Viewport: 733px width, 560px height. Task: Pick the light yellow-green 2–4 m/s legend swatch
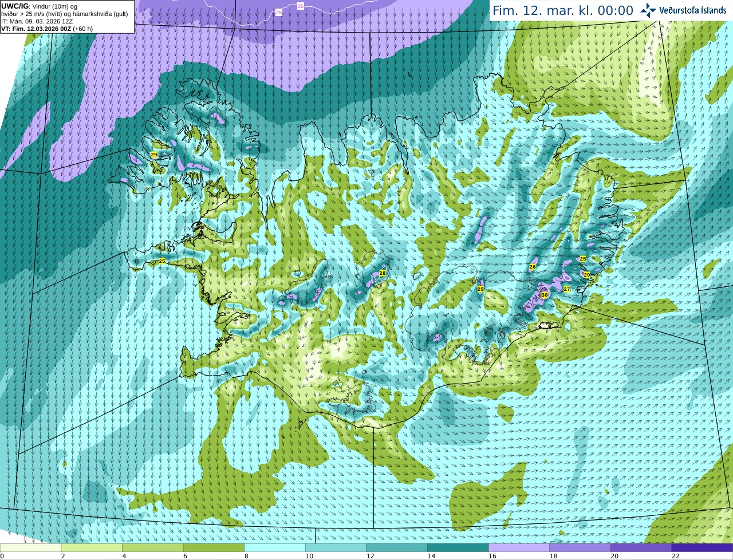point(92,548)
